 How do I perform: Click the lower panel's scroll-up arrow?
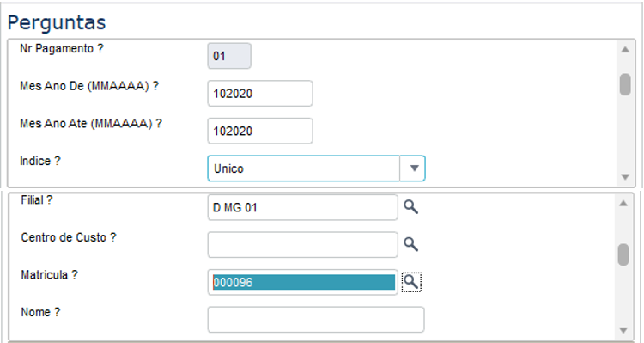[x=623, y=203]
